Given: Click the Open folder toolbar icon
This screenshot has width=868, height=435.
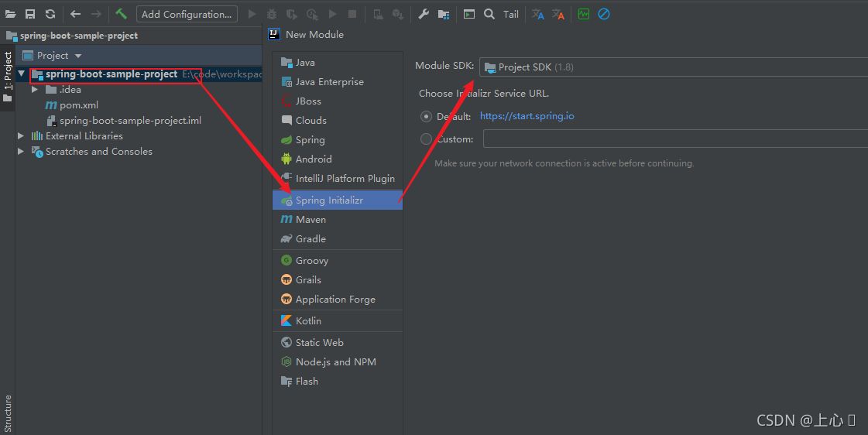Looking at the screenshot, I should (x=10, y=15).
